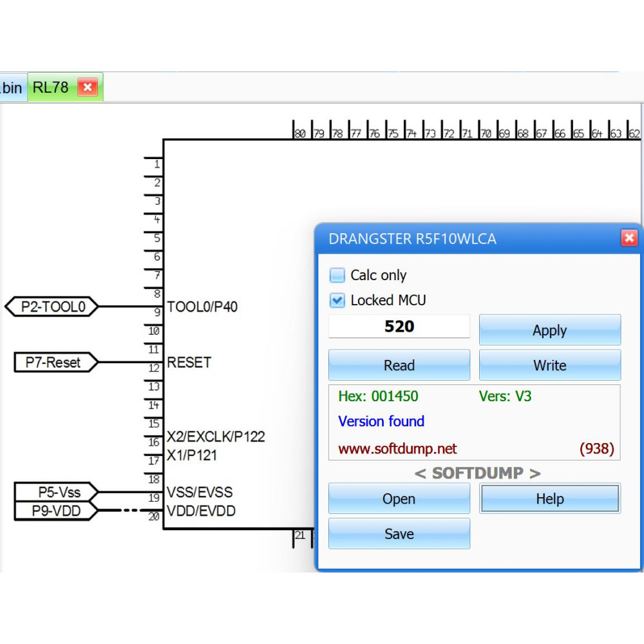This screenshot has width=644, height=644.
Task: Click the VSS/EVSS pin name
Action: (200, 492)
